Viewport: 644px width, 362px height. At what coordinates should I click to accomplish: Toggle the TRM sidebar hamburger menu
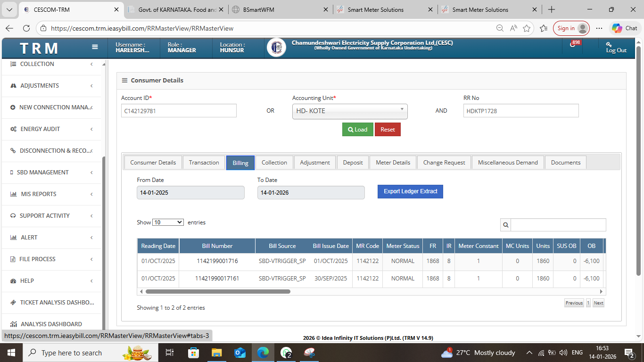[x=95, y=47]
